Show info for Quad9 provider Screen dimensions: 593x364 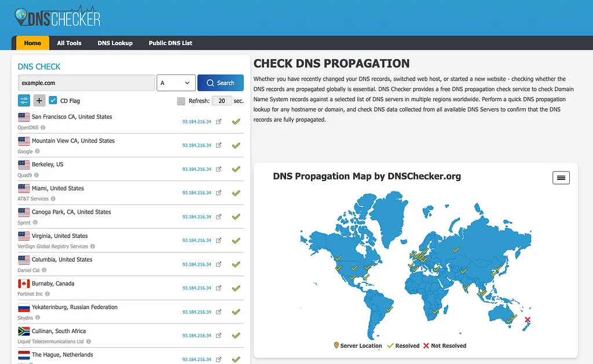coord(36,175)
